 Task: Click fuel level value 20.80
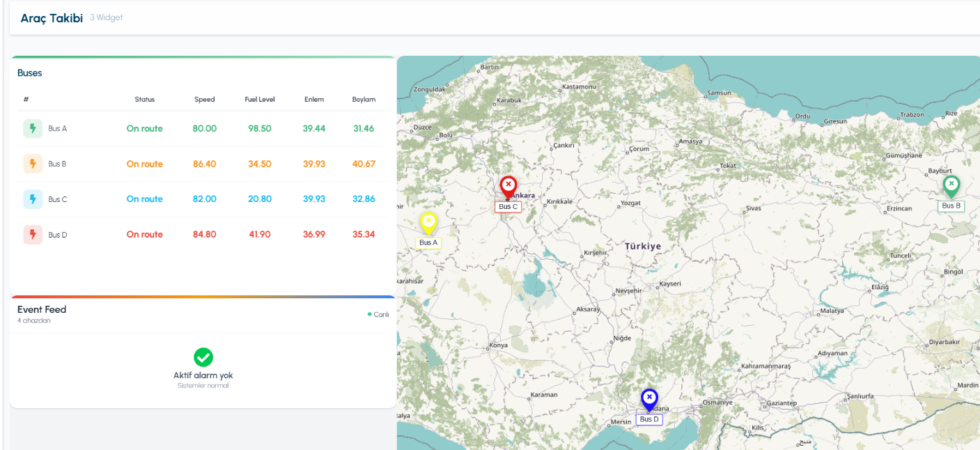(260, 199)
